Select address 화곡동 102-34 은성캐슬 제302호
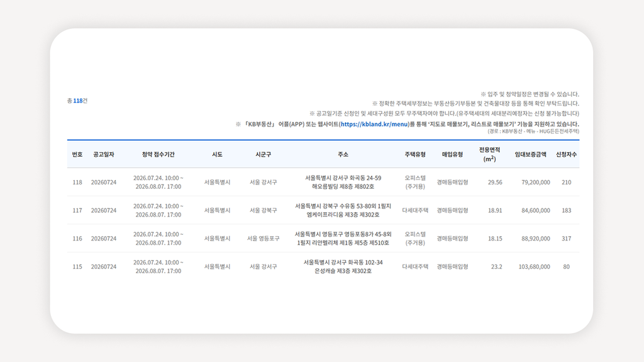The image size is (644, 362). [x=343, y=266]
